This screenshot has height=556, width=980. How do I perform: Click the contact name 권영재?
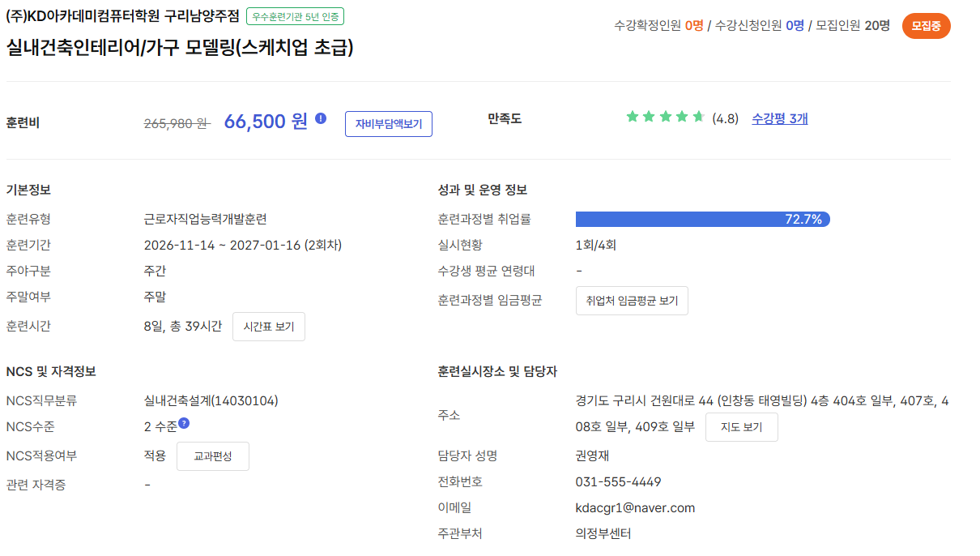click(x=593, y=455)
